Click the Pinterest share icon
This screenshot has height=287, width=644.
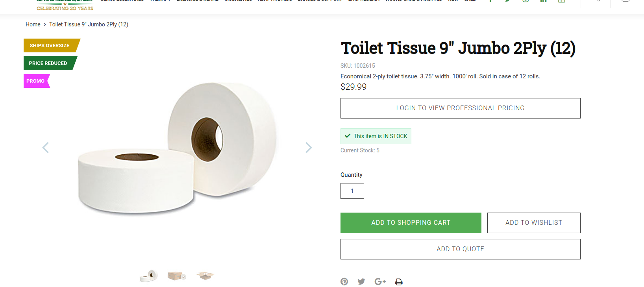click(x=344, y=281)
